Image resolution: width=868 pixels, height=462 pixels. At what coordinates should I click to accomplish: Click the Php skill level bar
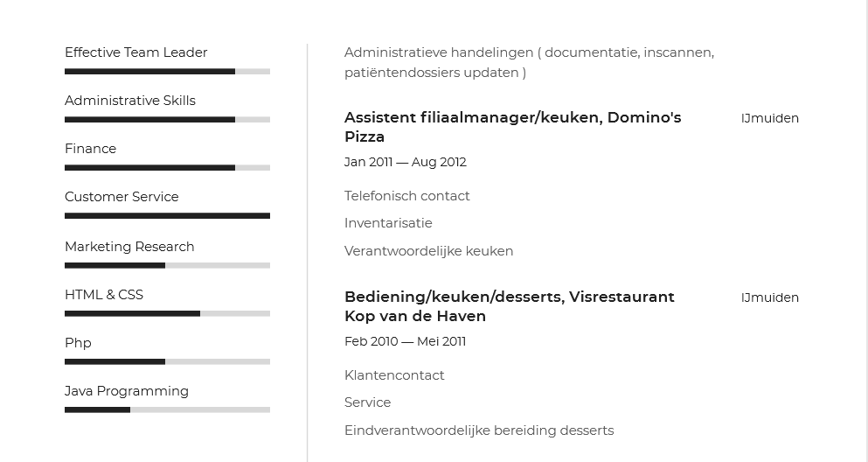coord(167,361)
